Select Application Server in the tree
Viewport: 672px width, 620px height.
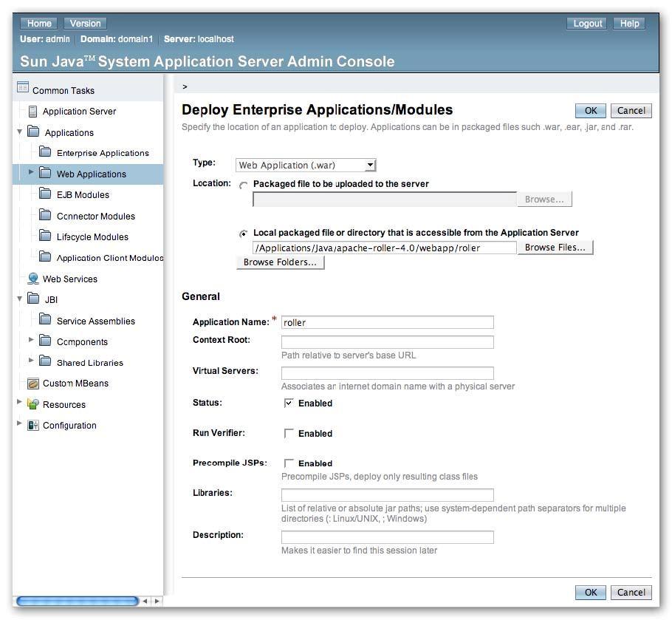coord(79,112)
